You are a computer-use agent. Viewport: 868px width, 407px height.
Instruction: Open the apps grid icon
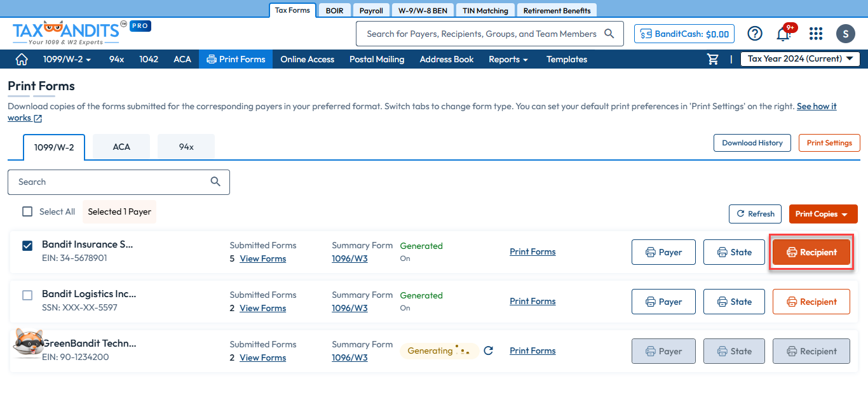816,34
